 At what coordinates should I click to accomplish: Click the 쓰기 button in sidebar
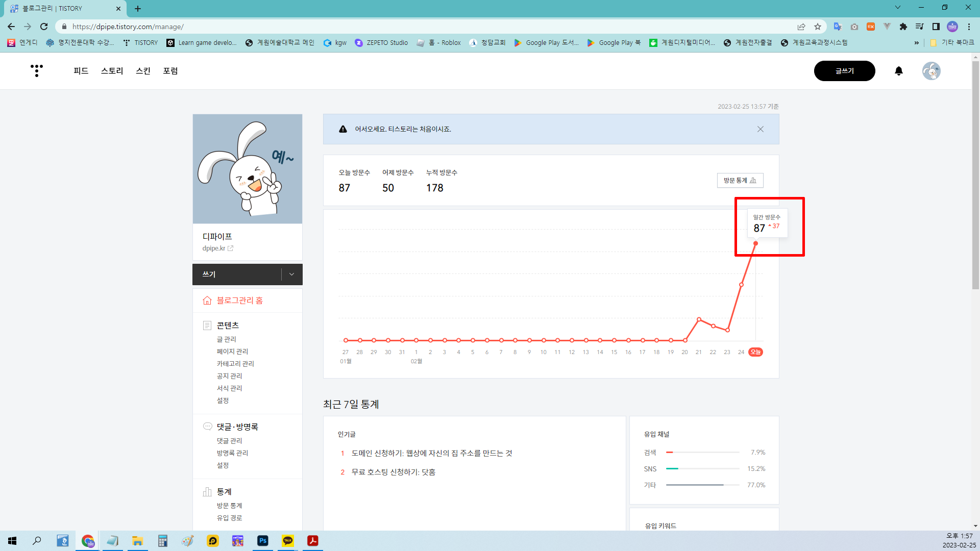(237, 274)
